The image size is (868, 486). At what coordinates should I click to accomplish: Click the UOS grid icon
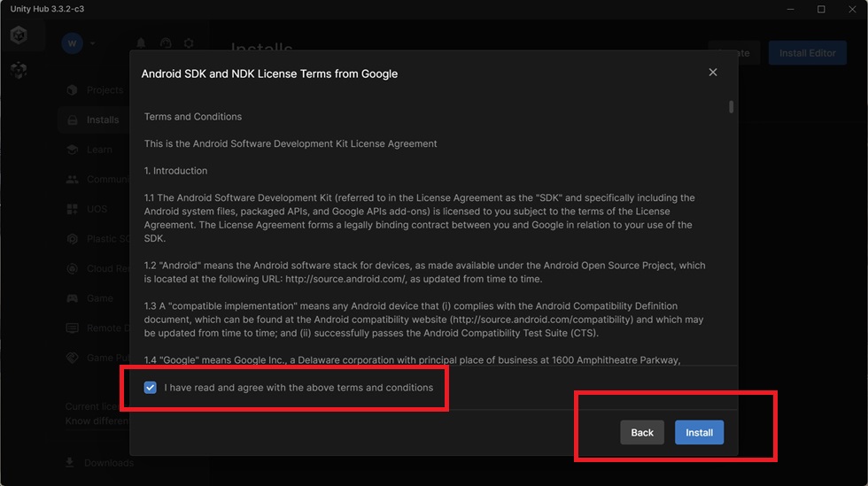[x=73, y=209]
